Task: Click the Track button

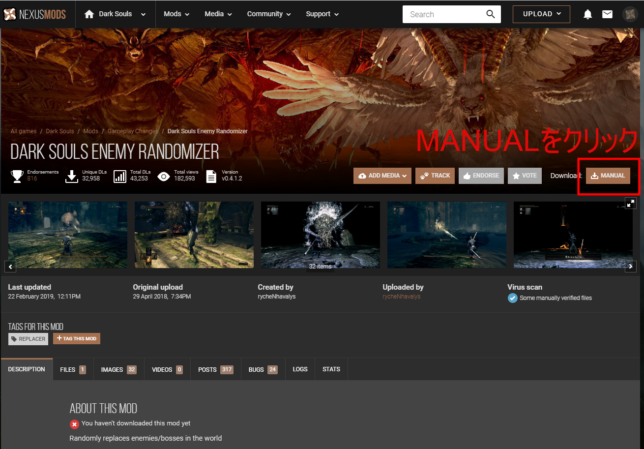Action: pyautogui.click(x=435, y=176)
